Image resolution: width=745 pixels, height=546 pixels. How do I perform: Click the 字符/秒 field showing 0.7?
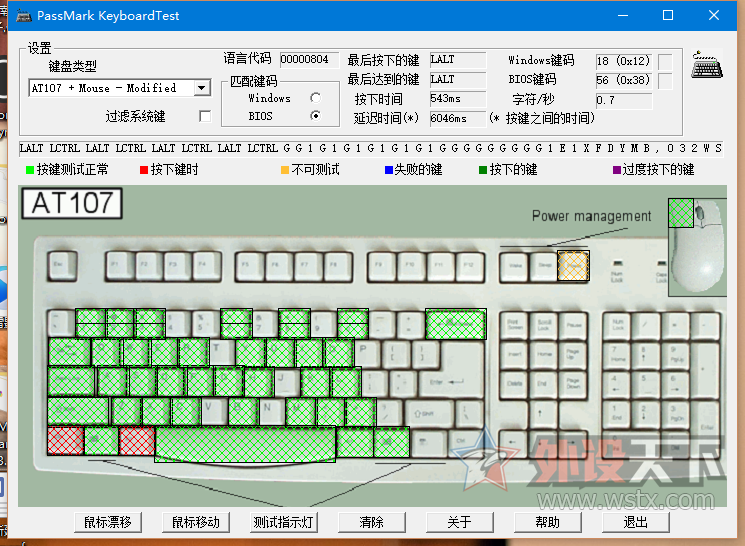(x=623, y=101)
